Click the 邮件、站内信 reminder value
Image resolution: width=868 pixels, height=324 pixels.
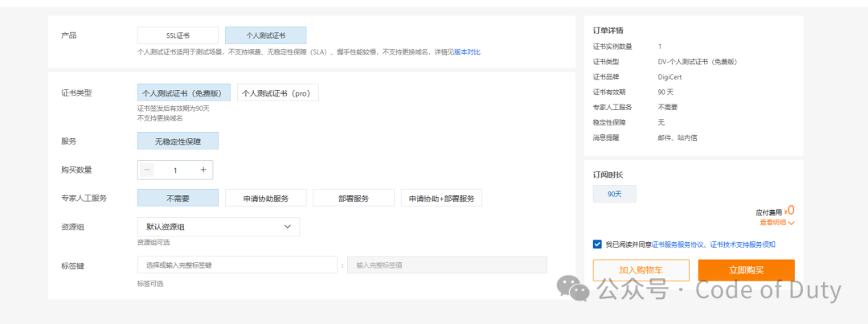point(678,137)
